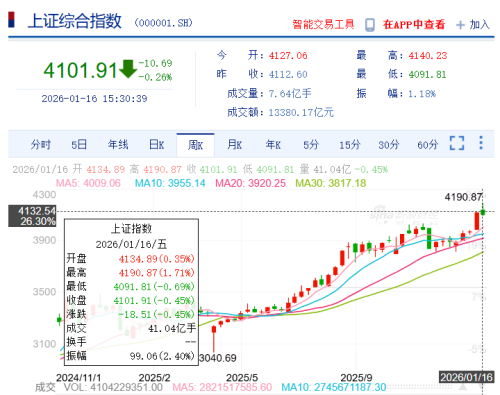Click the 最高 value 4140.23
500x395 pixels.
click(428, 56)
